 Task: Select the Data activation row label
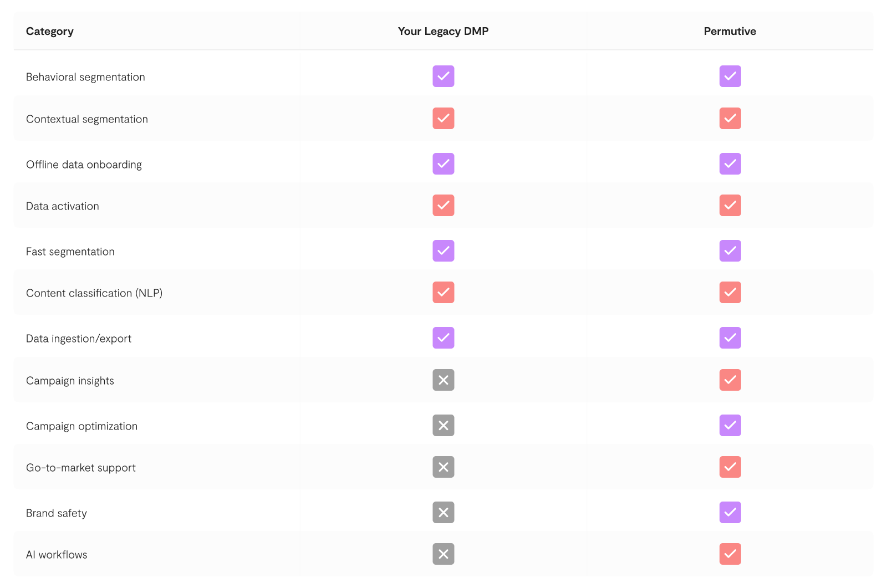(x=63, y=206)
